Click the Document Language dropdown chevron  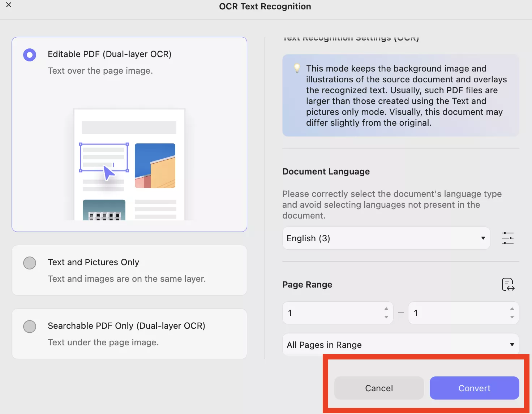pos(483,238)
